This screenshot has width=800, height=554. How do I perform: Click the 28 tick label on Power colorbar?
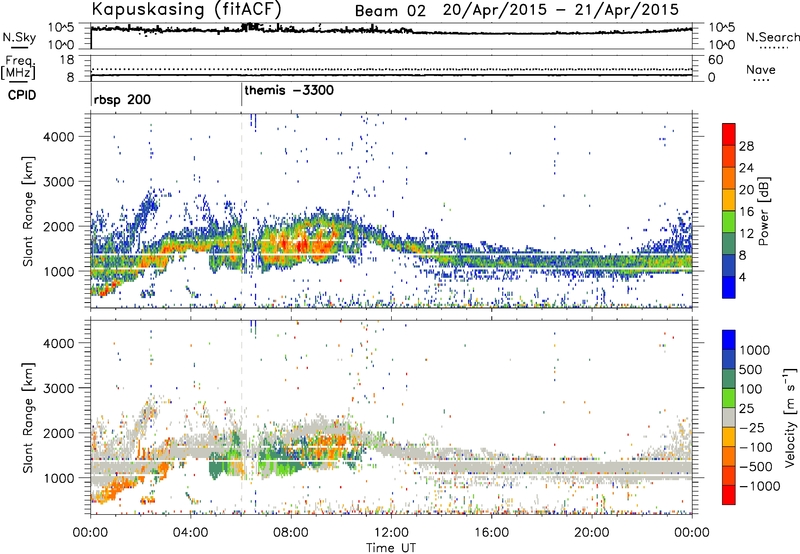point(746,146)
